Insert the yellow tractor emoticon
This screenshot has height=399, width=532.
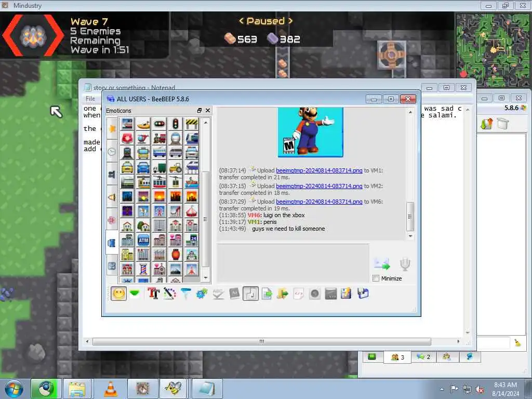pyautogui.click(x=176, y=167)
